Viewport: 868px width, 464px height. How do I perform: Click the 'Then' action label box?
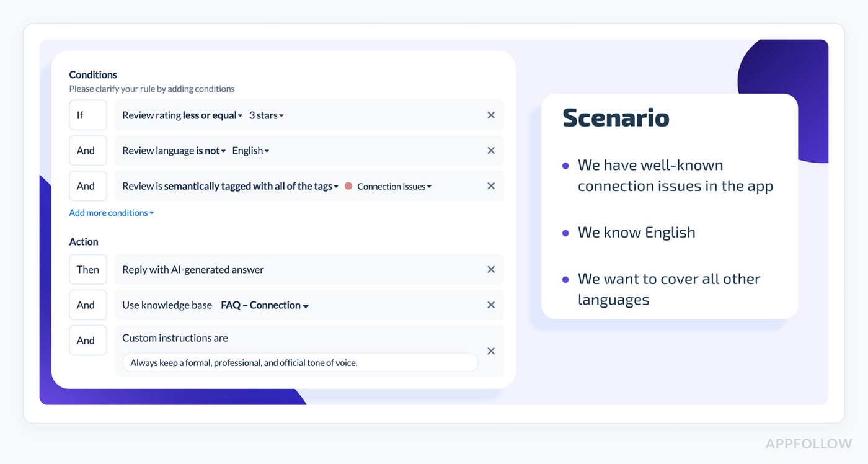87,270
